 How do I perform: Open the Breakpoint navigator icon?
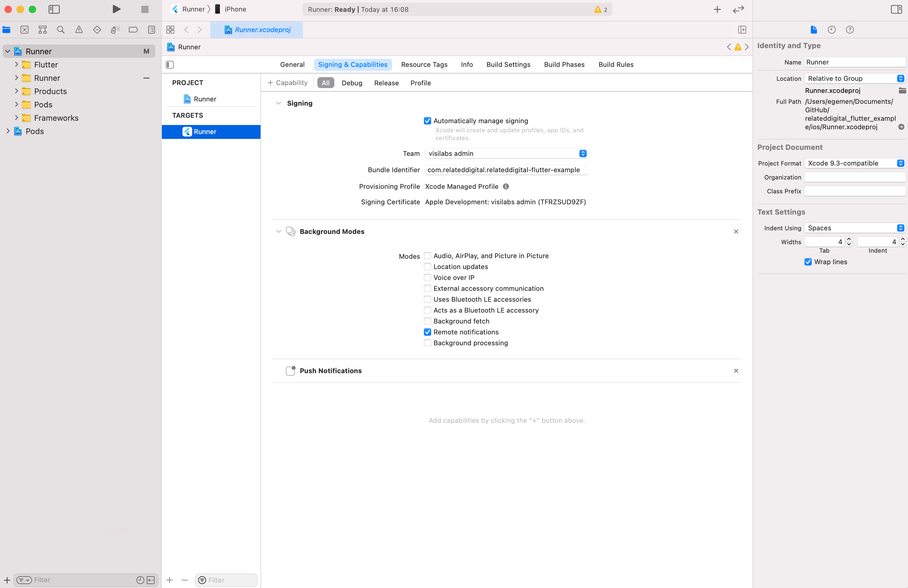[133, 30]
